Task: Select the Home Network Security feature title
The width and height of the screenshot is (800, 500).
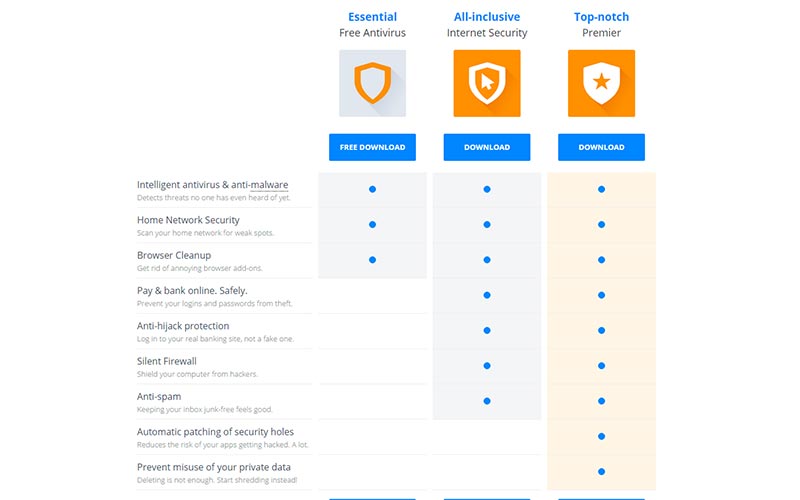Action: (x=188, y=220)
